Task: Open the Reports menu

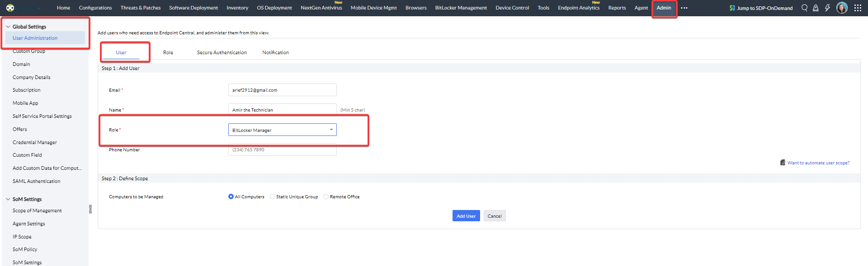Action: coord(617,8)
